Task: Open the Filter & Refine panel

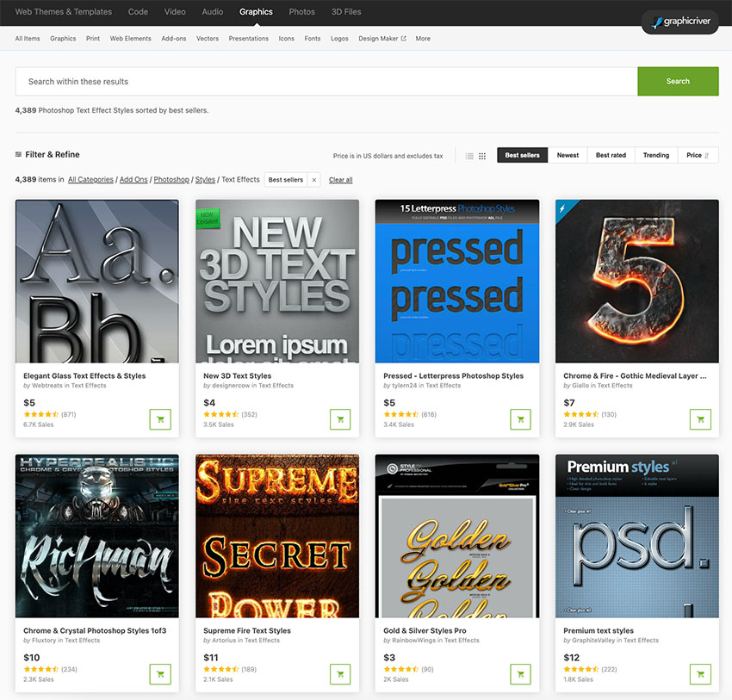Action: click(48, 155)
